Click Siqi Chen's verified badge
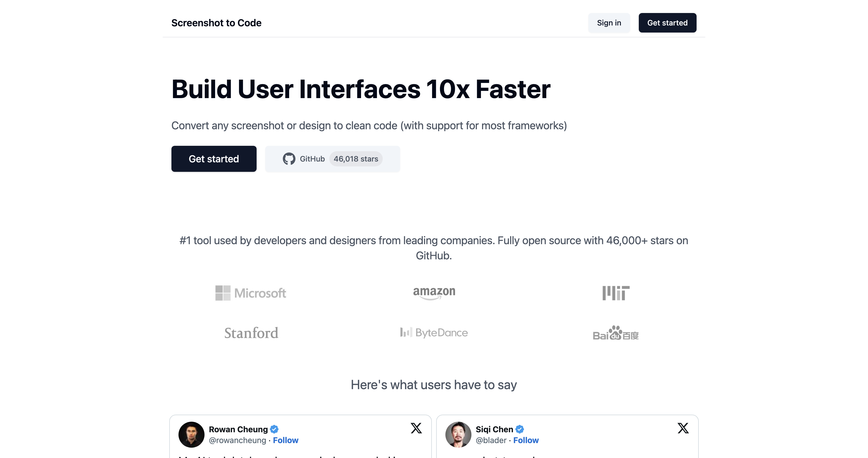868x458 pixels. [x=520, y=429]
